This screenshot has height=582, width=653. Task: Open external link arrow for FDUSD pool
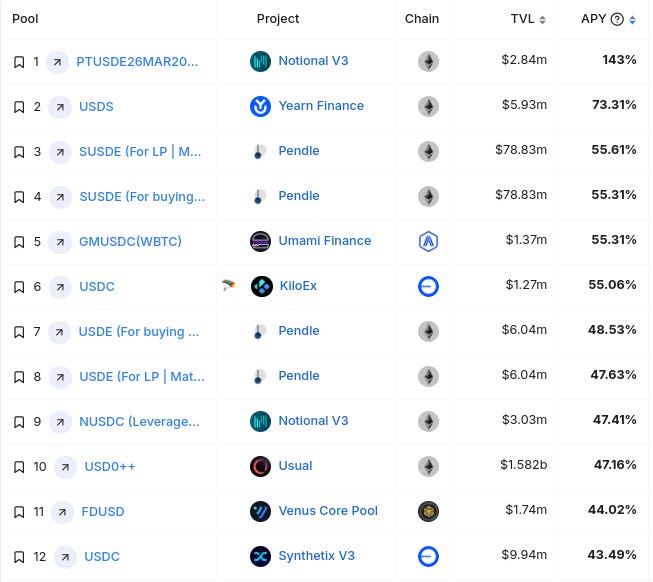(x=62, y=512)
